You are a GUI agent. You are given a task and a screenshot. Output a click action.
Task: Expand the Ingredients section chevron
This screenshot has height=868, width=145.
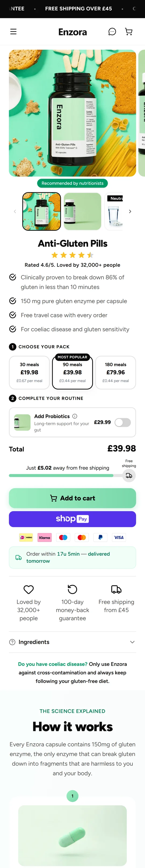tap(132, 642)
